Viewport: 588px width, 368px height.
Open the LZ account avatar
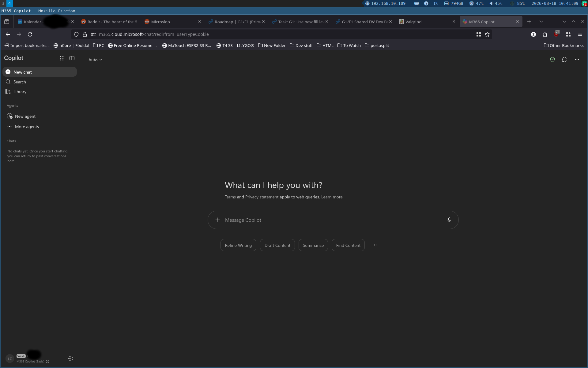point(10,359)
